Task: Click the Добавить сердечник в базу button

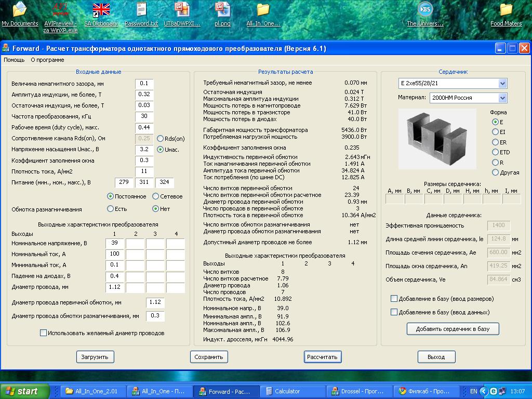Action: click(x=453, y=329)
